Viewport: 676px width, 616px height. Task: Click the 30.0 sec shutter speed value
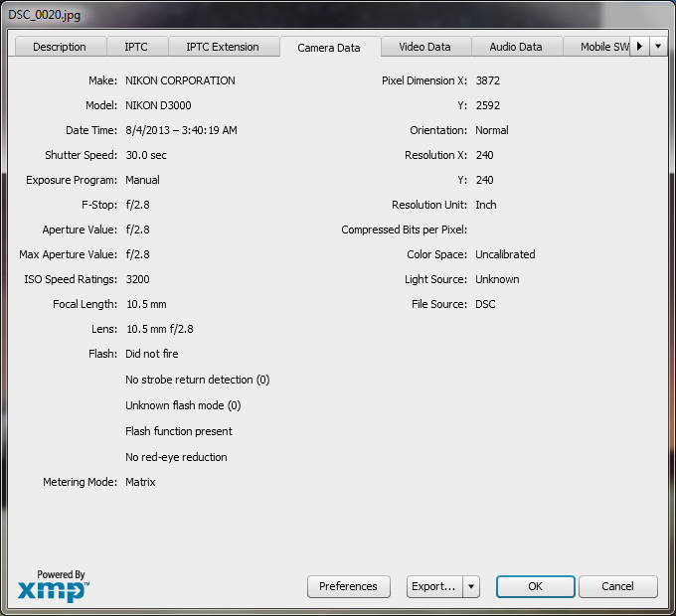pyautogui.click(x=146, y=155)
